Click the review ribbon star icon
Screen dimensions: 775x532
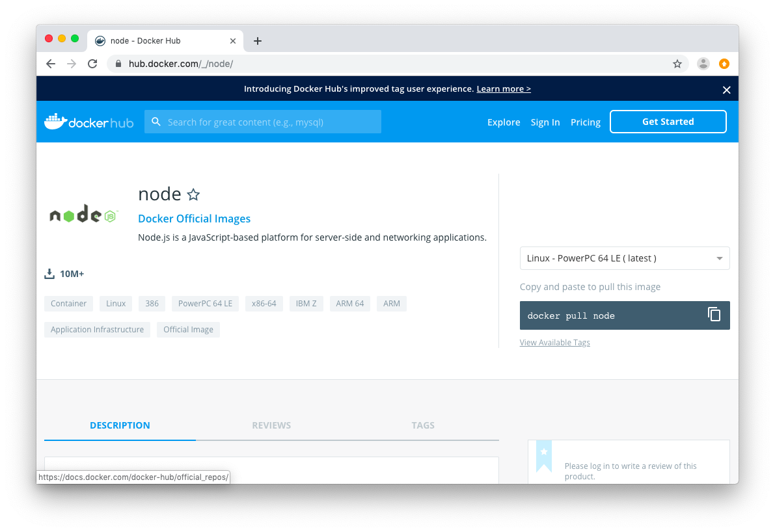click(x=544, y=452)
